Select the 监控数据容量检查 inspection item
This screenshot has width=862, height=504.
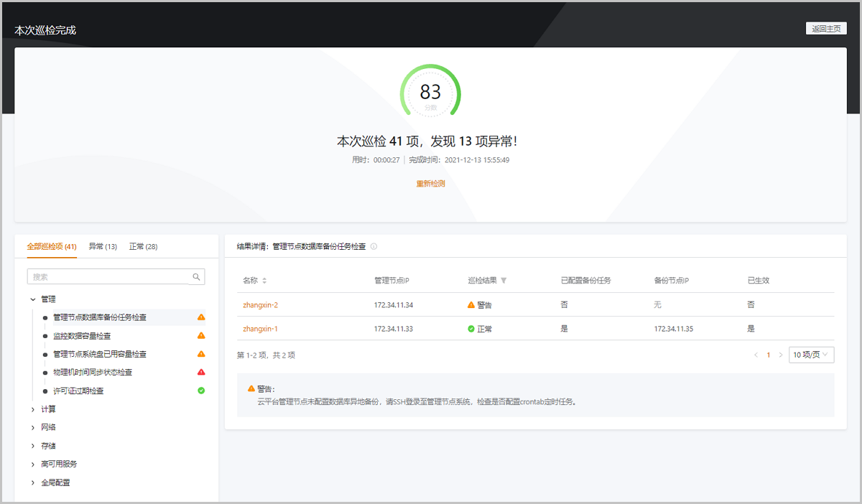(x=82, y=335)
